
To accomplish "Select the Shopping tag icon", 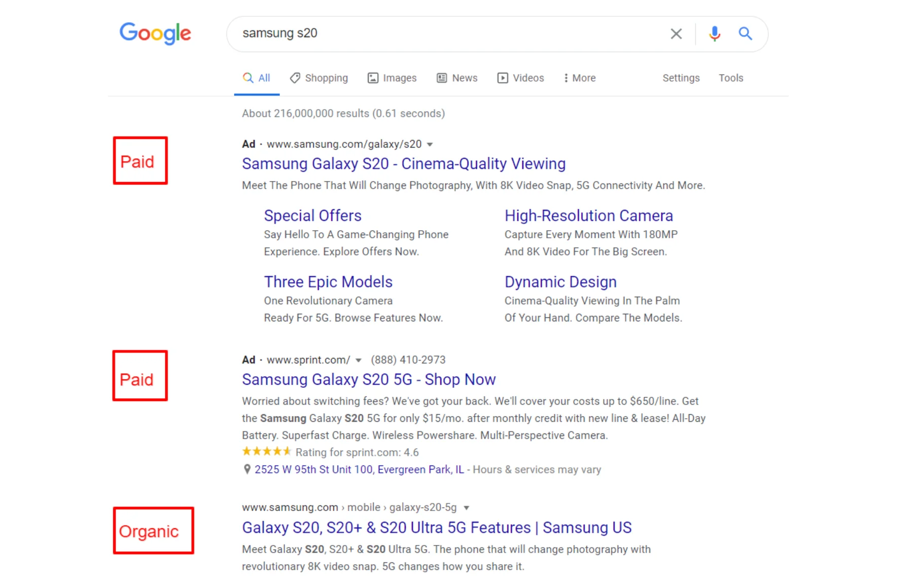I will point(296,78).
